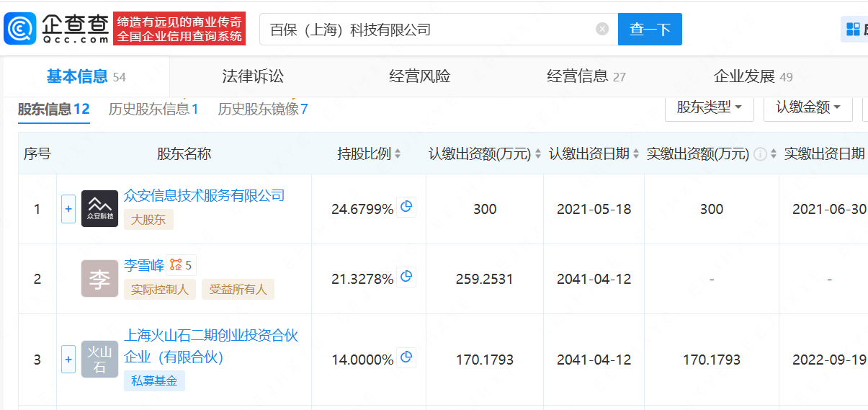This screenshot has height=410, width=868.
Task: Open the 认缴金额 dropdown filter
Action: tap(807, 107)
